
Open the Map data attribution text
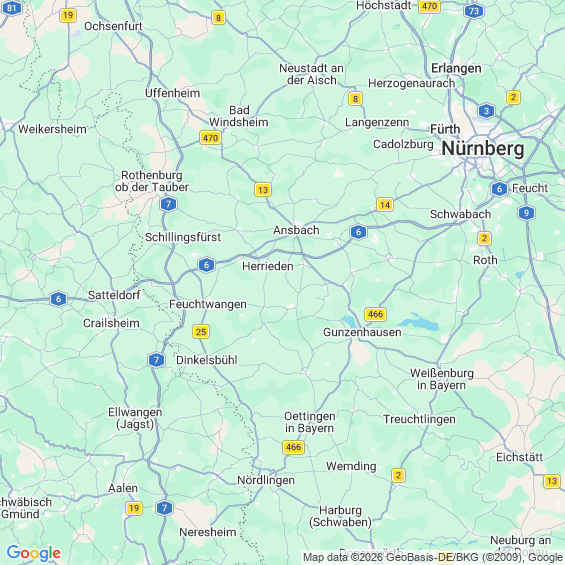point(433,557)
